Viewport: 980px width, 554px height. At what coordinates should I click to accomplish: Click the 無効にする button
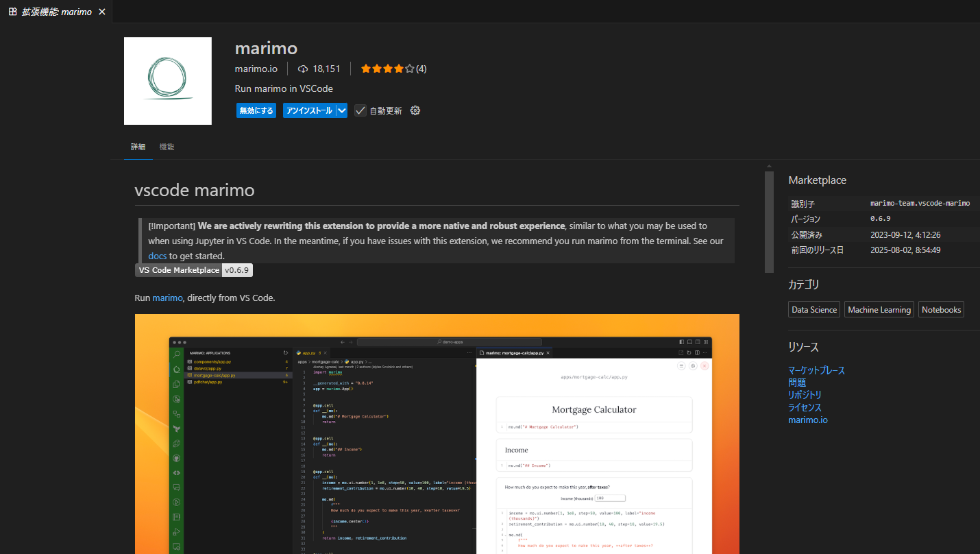point(256,110)
